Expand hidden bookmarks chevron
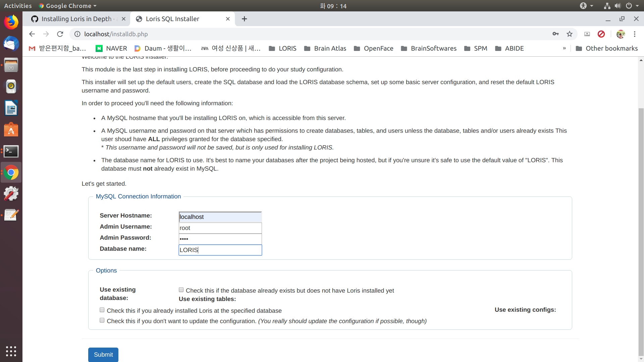The image size is (644, 362). tap(565, 48)
